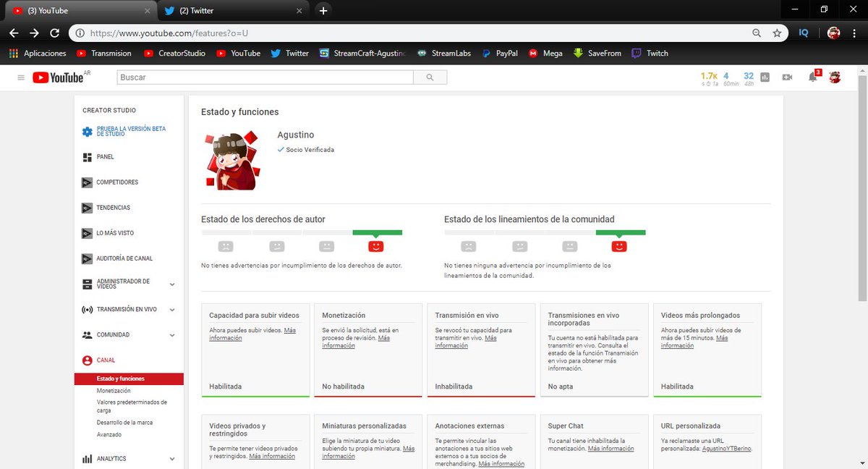Open Valores predeterminados de carga
Screen dimensions: 868x469
pos(132,406)
